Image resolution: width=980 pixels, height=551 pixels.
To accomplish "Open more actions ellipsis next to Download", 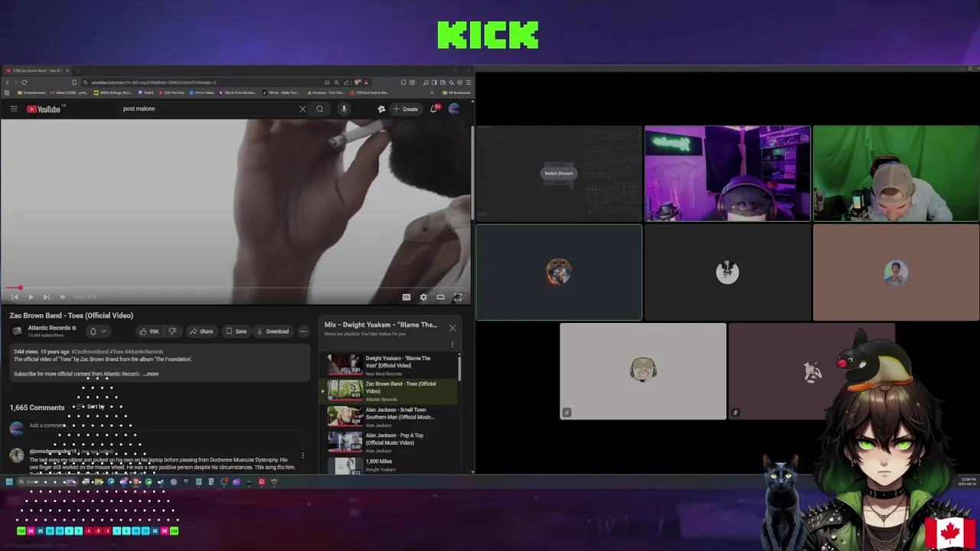I will coord(304,331).
